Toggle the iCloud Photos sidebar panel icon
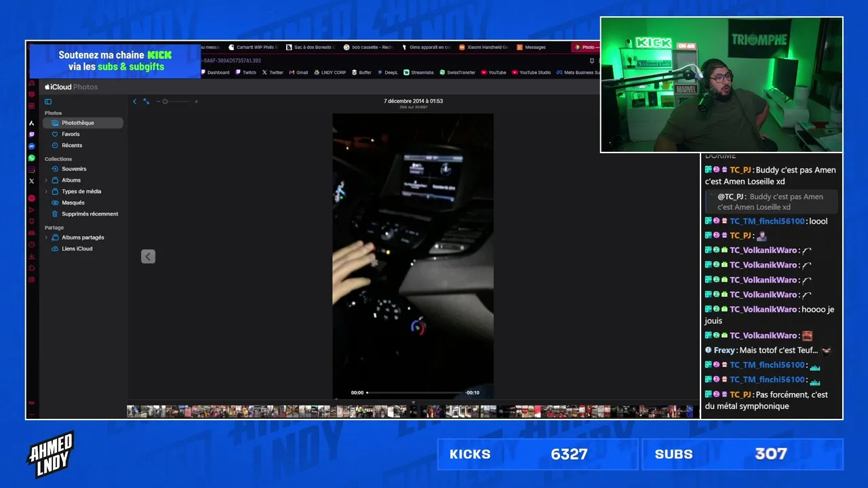The image size is (868, 488). pos(48,102)
